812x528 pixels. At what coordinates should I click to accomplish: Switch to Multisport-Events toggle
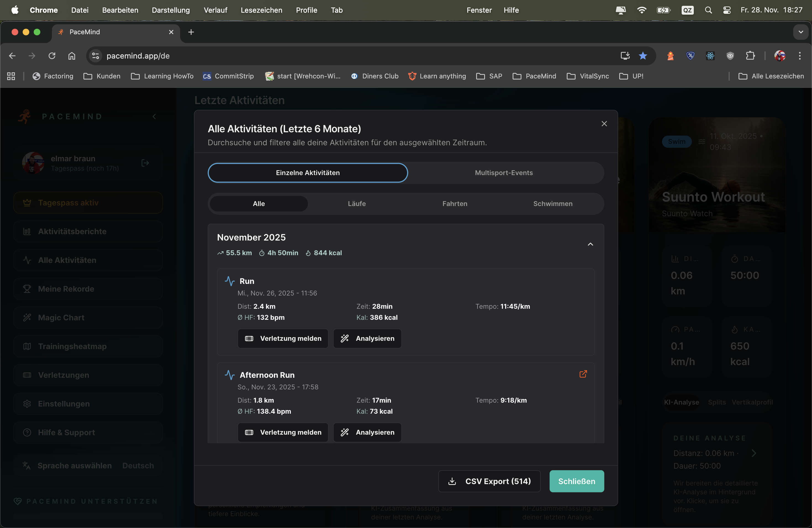coord(503,173)
